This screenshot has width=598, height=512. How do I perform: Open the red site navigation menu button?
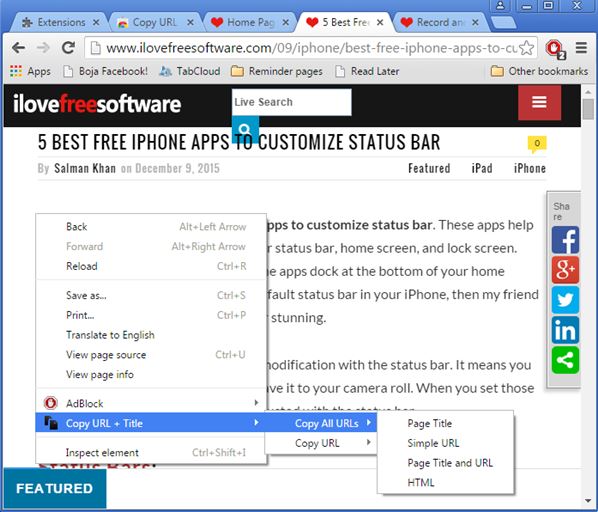pyautogui.click(x=539, y=103)
